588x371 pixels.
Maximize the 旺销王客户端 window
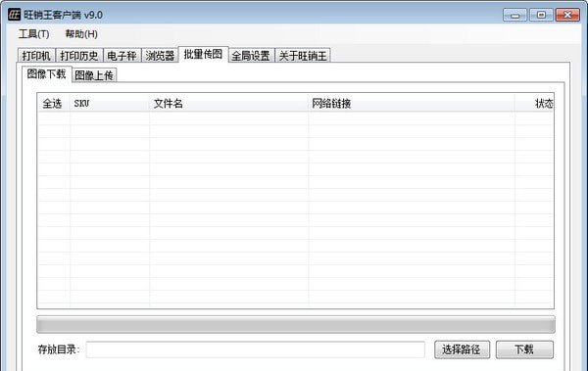coord(541,15)
